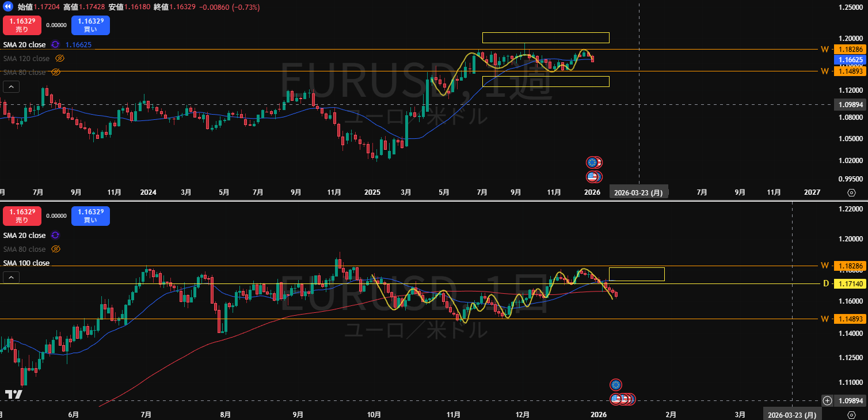Viewport: 868px width, 420px height.
Task: Click the EU flag economic event icon on daily chart
Action: click(x=616, y=384)
